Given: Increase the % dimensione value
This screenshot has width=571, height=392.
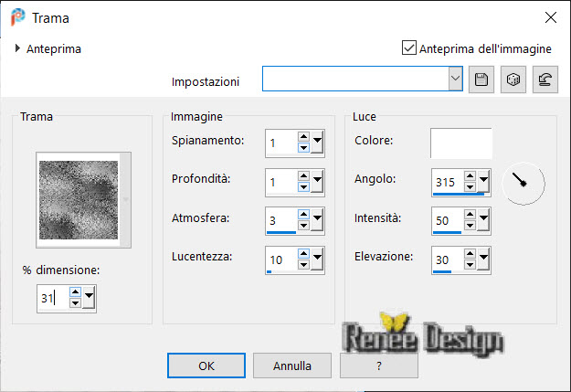Looking at the screenshot, I should pos(75,291).
